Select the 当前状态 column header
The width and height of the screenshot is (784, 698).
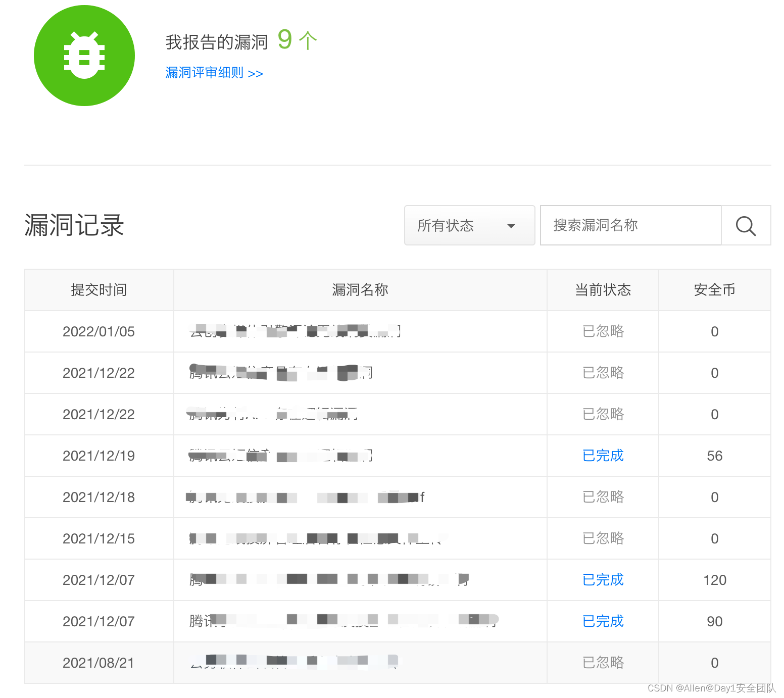point(603,290)
